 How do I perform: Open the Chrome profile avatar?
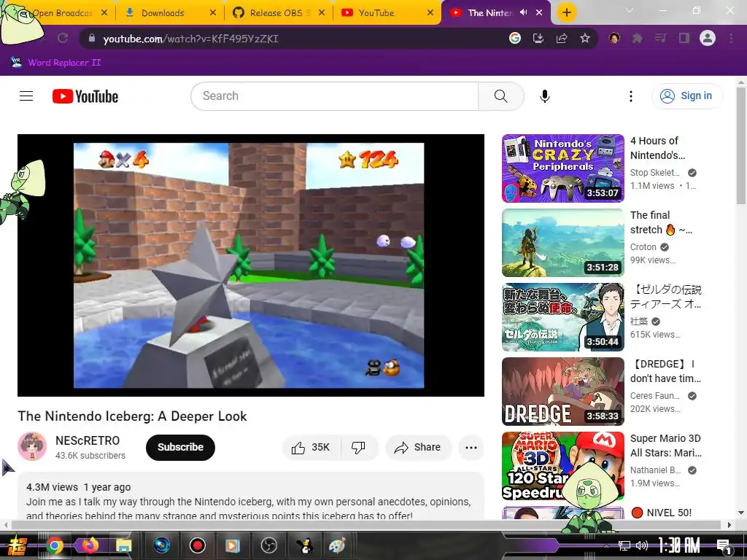(708, 38)
